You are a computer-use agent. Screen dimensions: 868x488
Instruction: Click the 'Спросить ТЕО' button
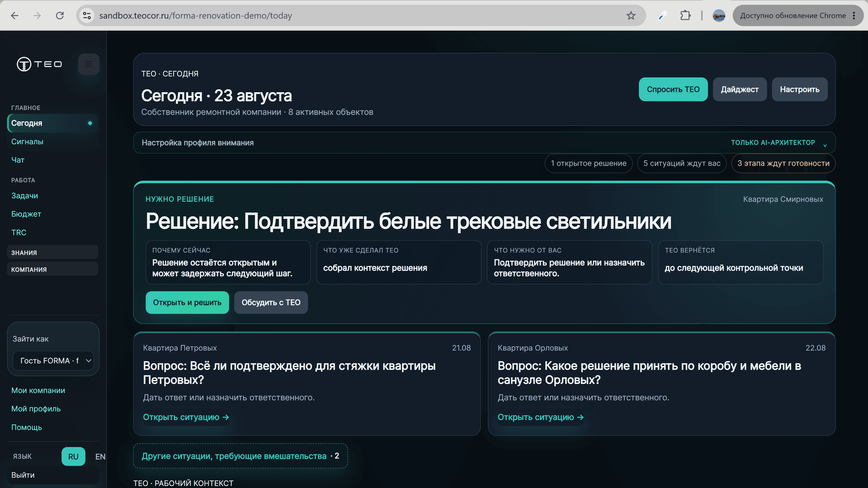(x=673, y=89)
